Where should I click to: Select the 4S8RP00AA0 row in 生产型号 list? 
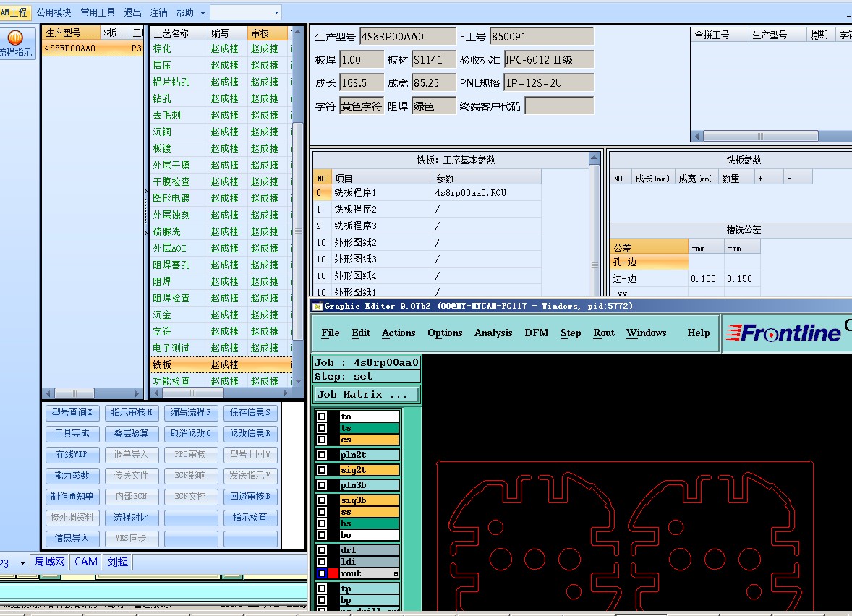click(x=93, y=48)
